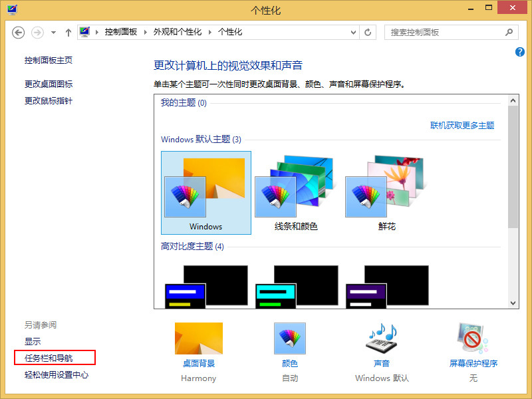Open help with the question mark icon
The image size is (532, 399).
pyautogui.click(x=519, y=52)
